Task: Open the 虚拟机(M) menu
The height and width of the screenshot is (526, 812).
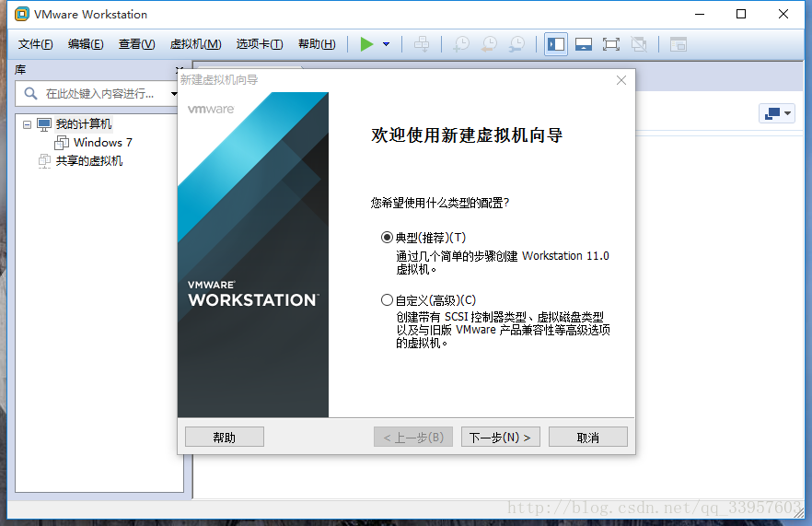Action: click(x=196, y=44)
